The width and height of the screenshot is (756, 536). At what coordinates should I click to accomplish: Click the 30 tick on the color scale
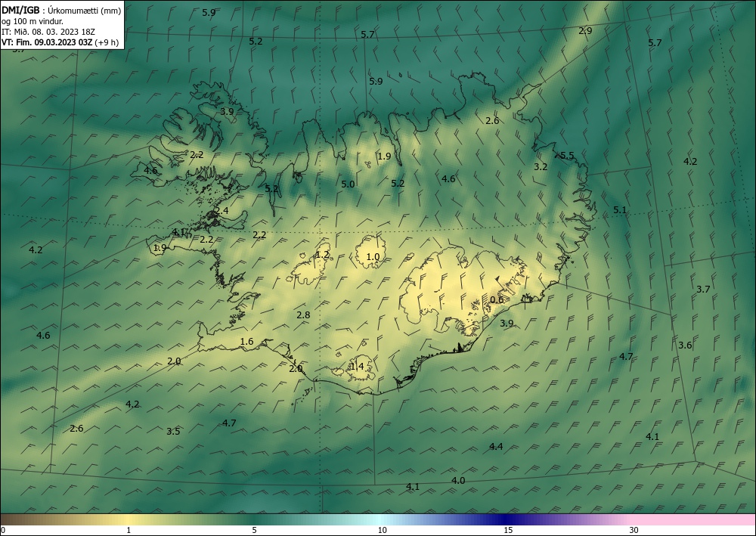[634, 531]
